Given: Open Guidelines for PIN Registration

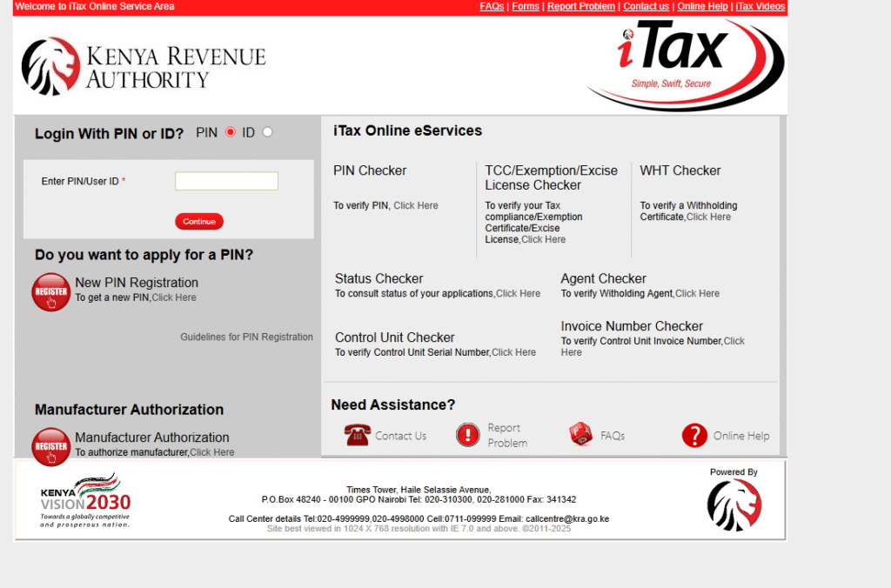Looking at the screenshot, I should click(x=246, y=337).
